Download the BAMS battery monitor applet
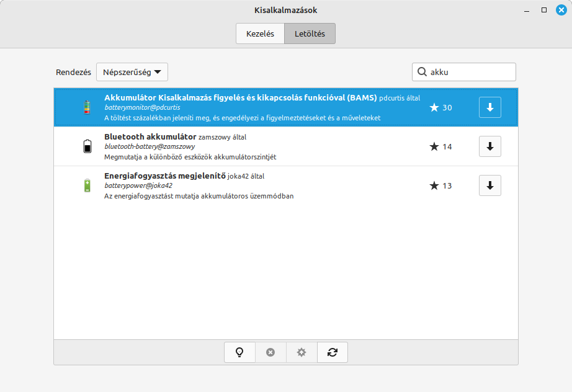Viewport: 572px width, 392px height. (489, 107)
